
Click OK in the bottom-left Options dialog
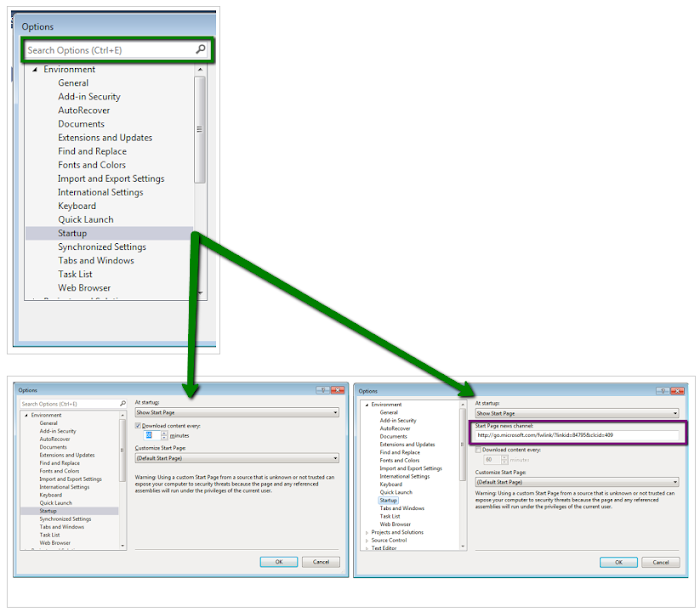(x=279, y=562)
